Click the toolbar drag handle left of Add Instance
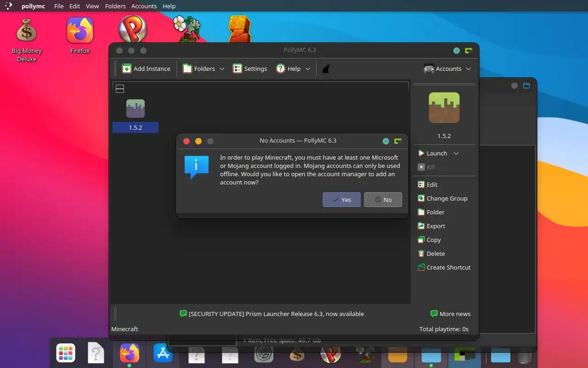 (x=116, y=69)
